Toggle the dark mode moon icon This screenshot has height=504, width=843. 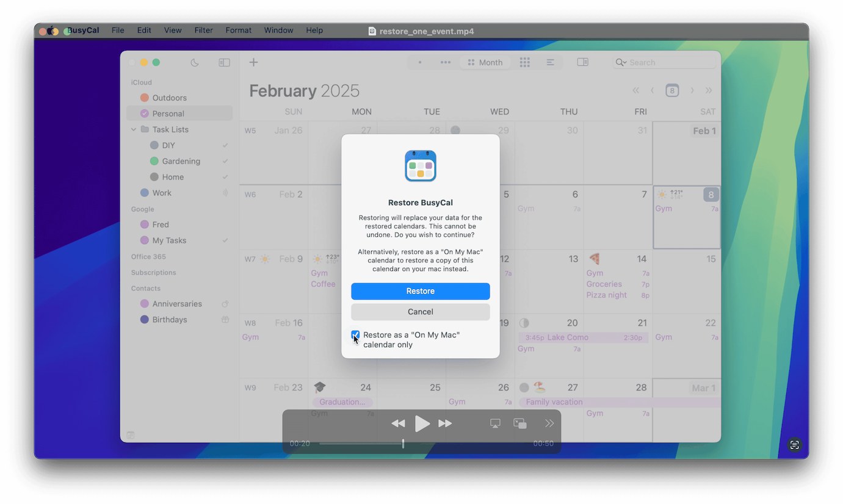coord(195,62)
